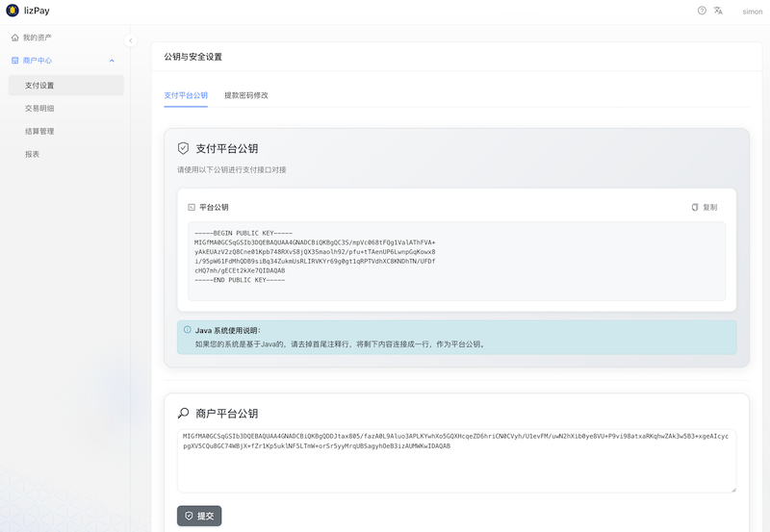Open the simon user menu
This screenshot has width=770, height=532.
pos(752,12)
